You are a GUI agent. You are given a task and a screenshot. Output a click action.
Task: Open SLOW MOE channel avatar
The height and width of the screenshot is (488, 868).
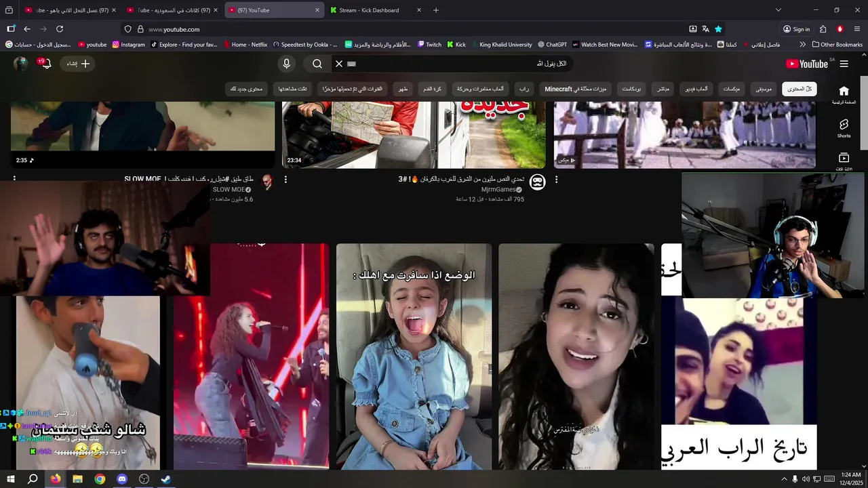click(267, 181)
